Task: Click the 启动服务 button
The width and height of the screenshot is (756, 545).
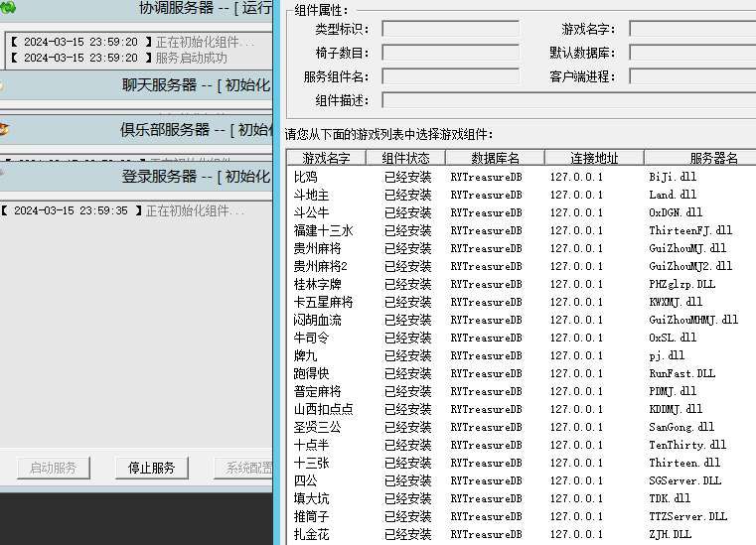Action: pyautogui.click(x=53, y=469)
